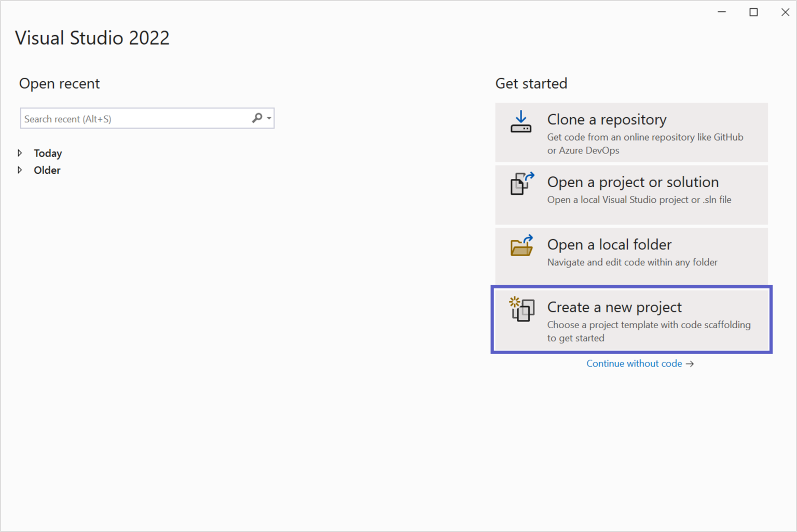Maximize the Visual Studio 2022 window

(753, 11)
